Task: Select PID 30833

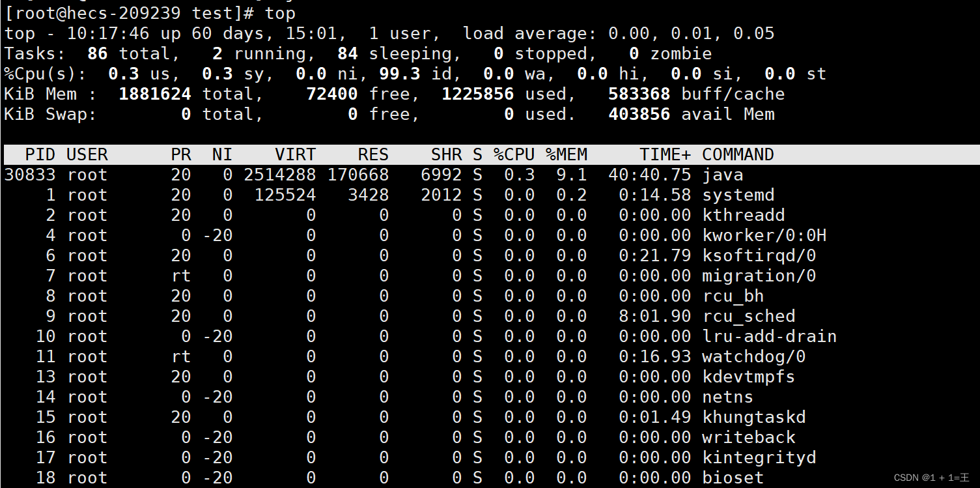Action: point(30,175)
